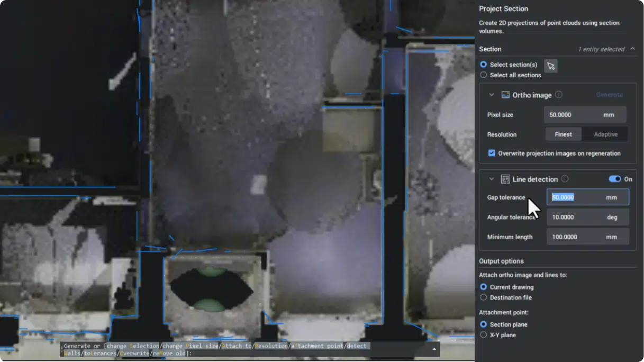Switch Resolution to Adaptive
Viewport: 644px width, 362px height.
pos(604,134)
